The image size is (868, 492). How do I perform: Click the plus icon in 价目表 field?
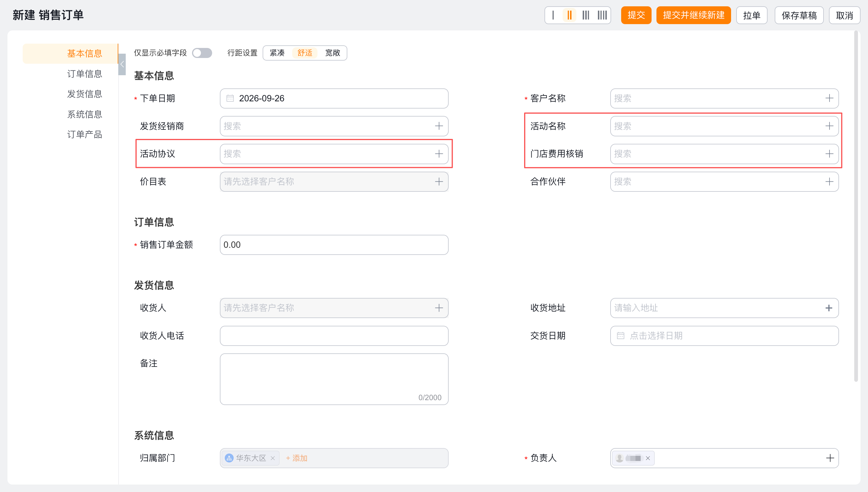(x=439, y=181)
